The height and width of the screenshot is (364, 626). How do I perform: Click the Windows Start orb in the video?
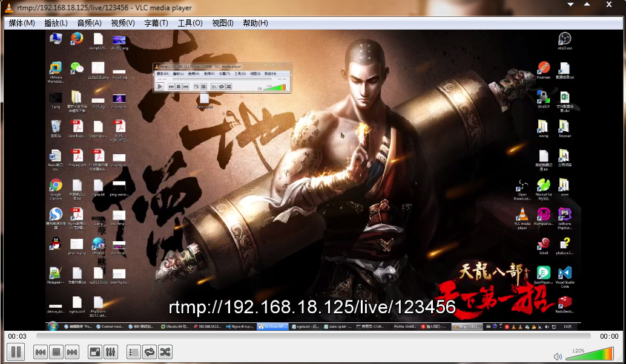[52, 327]
